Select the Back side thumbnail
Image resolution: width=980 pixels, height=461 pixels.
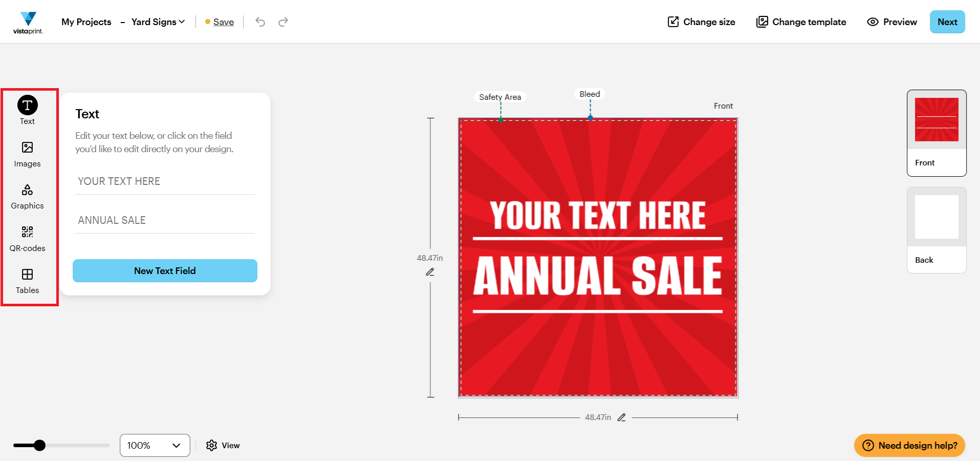pyautogui.click(x=937, y=230)
